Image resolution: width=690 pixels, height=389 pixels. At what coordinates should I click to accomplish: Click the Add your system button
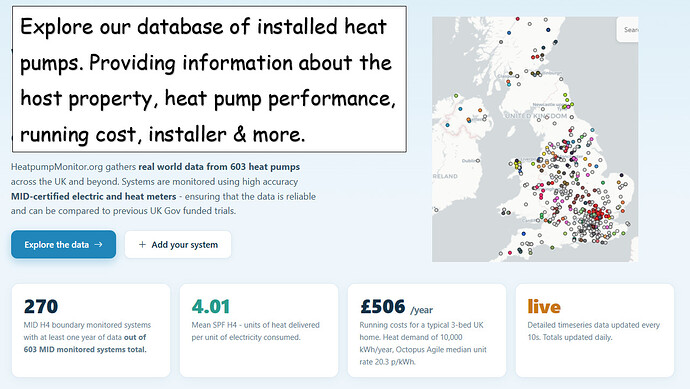click(x=178, y=244)
